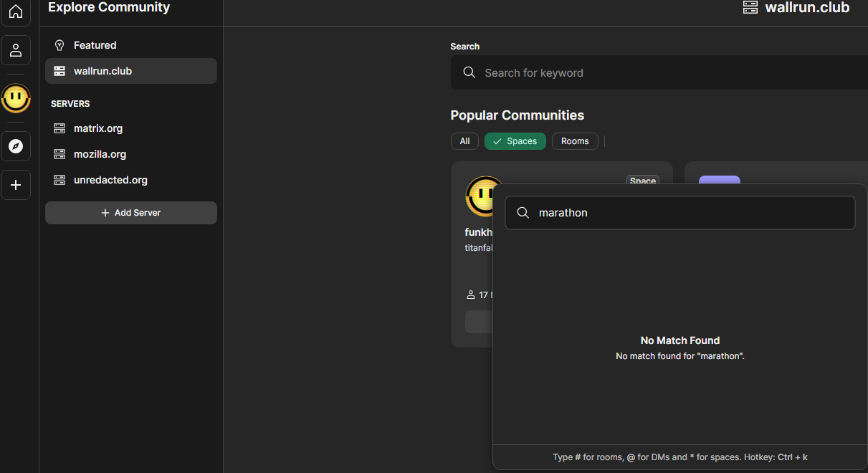Select the All filter chip

[464, 141]
